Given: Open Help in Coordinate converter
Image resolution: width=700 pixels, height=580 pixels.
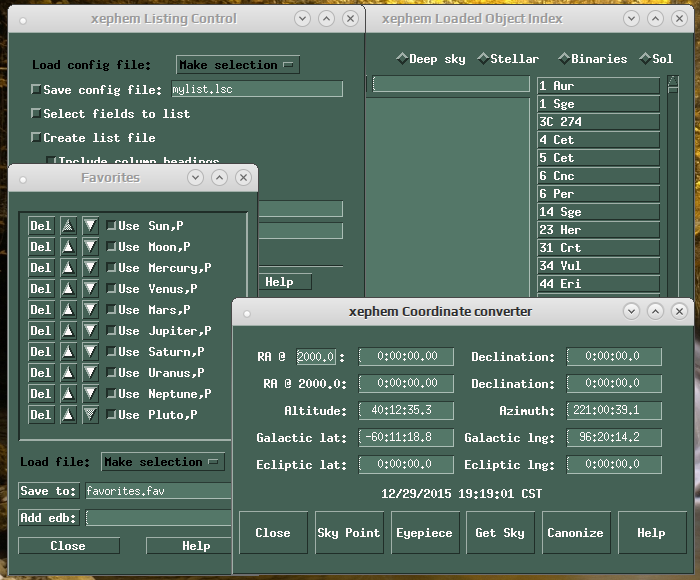Looking at the screenshot, I should tap(652, 533).
